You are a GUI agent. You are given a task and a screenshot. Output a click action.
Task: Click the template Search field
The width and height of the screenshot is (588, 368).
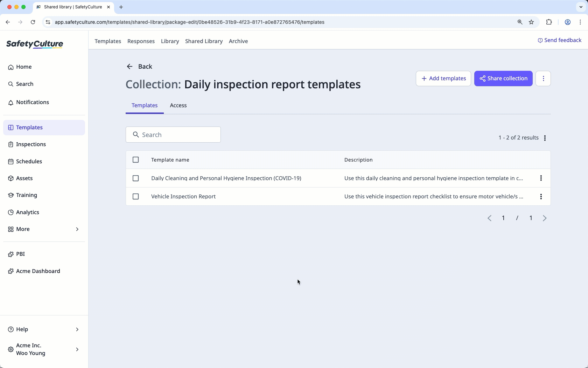coord(173,135)
